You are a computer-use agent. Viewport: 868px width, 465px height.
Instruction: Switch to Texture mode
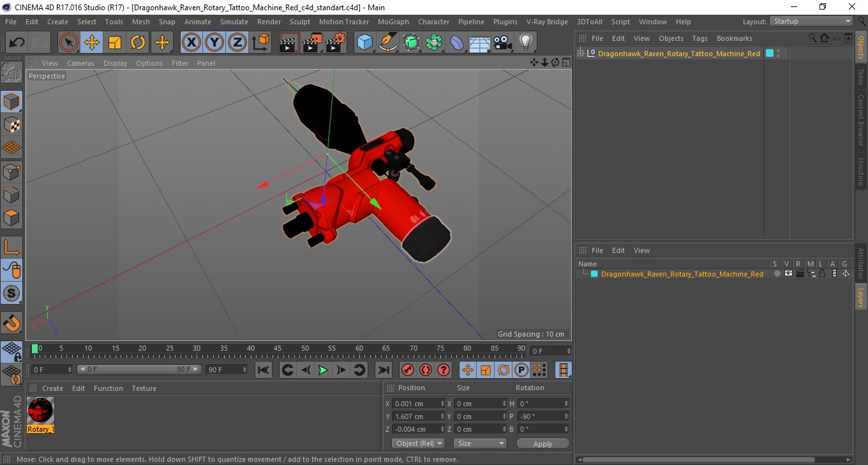pos(11,125)
